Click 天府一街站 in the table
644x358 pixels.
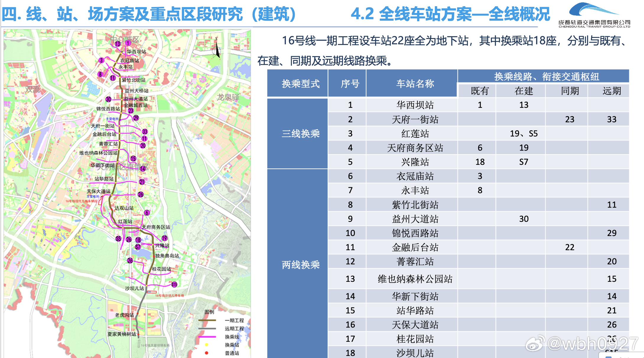[415, 119]
